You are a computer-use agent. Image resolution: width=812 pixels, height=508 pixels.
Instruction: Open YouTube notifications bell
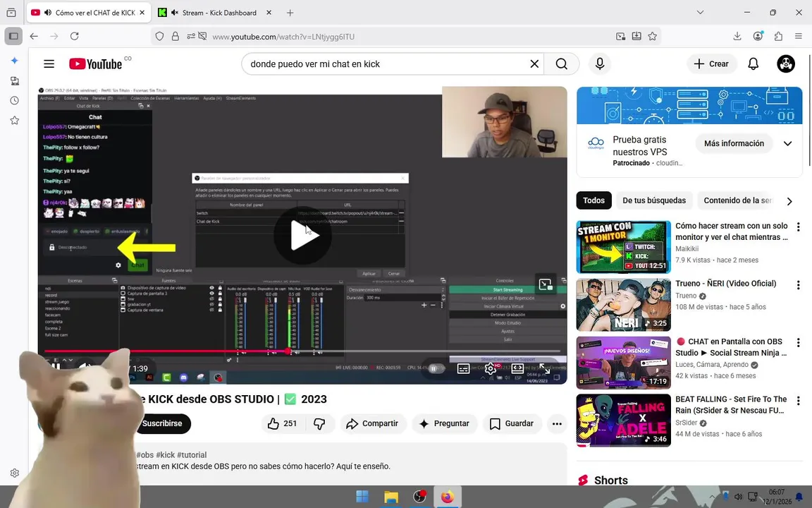tap(753, 64)
